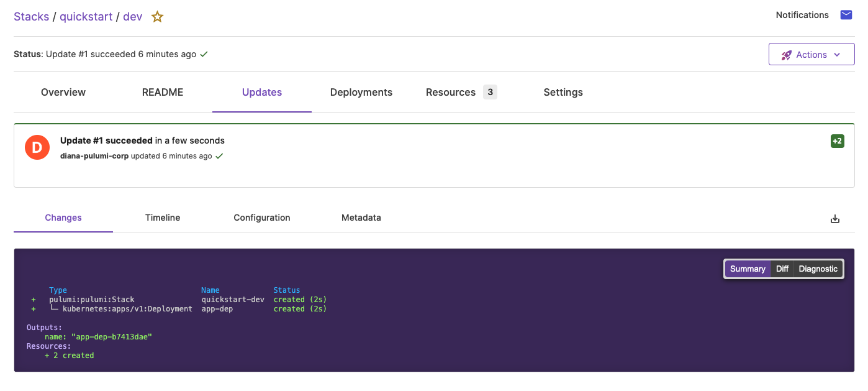The height and width of the screenshot is (391, 868).
Task: Open the Actions dropdown menu
Action: tap(811, 55)
